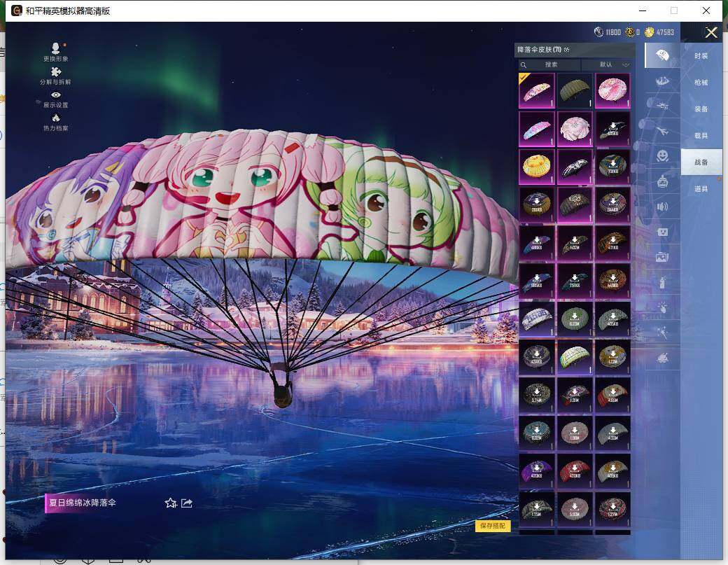Image resolution: width=728 pixels, height=565 pixels.
Task: Minimize the 和平精英模拟器 window
Action: point(643,11)
